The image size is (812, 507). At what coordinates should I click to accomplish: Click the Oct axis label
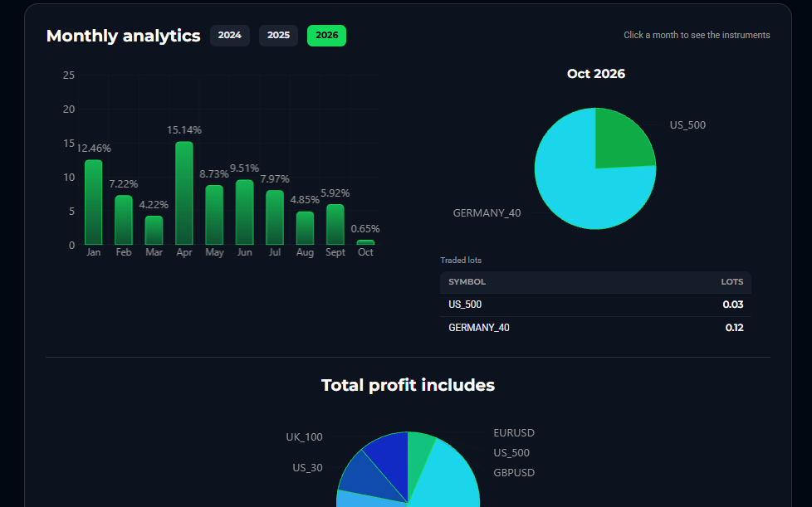coord(365,252)
